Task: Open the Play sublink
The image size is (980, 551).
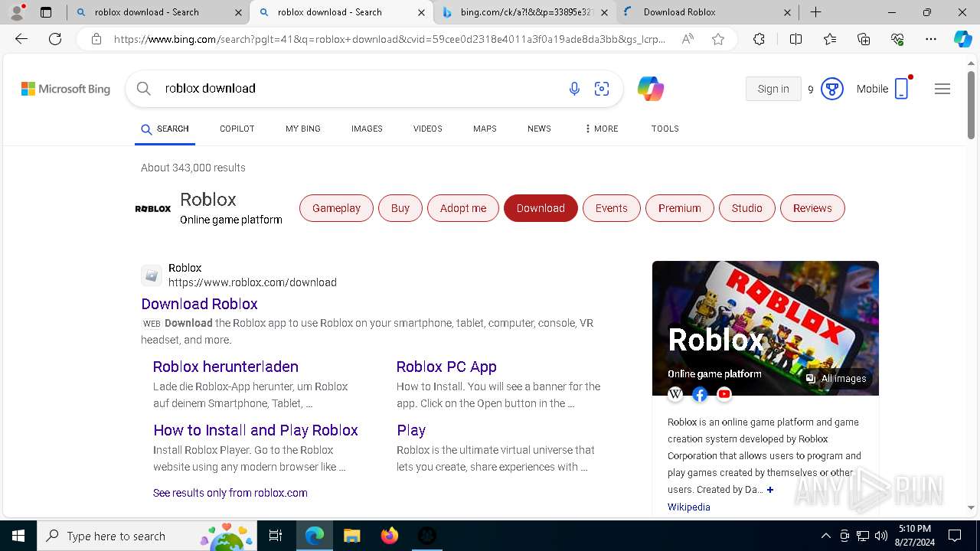Action: point(411,430)
